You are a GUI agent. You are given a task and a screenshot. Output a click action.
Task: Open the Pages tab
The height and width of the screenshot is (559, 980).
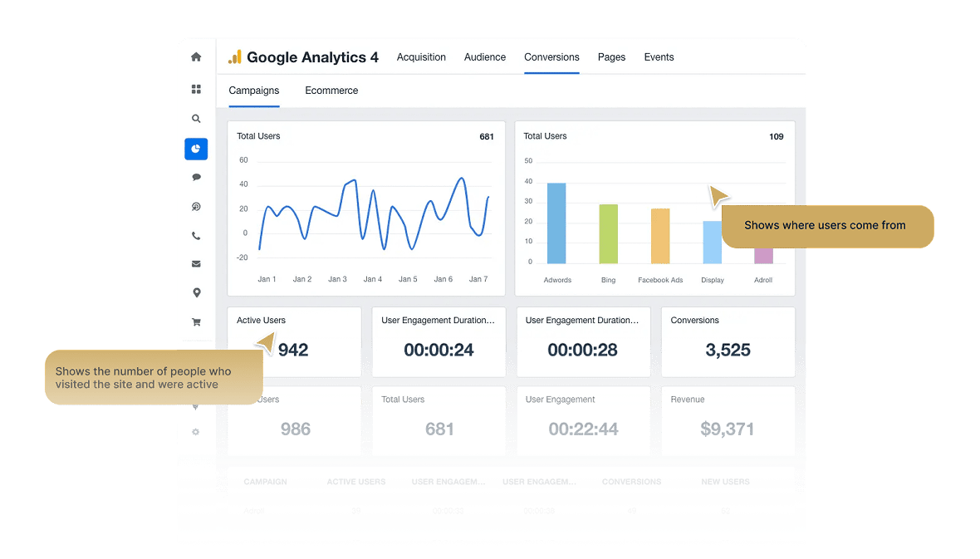[x=611, y=57]
